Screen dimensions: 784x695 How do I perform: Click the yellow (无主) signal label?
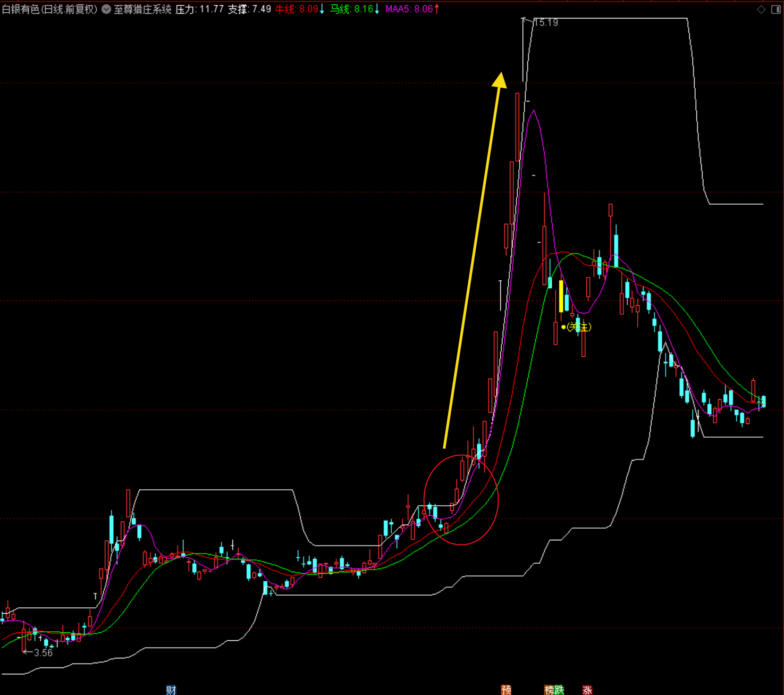(578, 327)
